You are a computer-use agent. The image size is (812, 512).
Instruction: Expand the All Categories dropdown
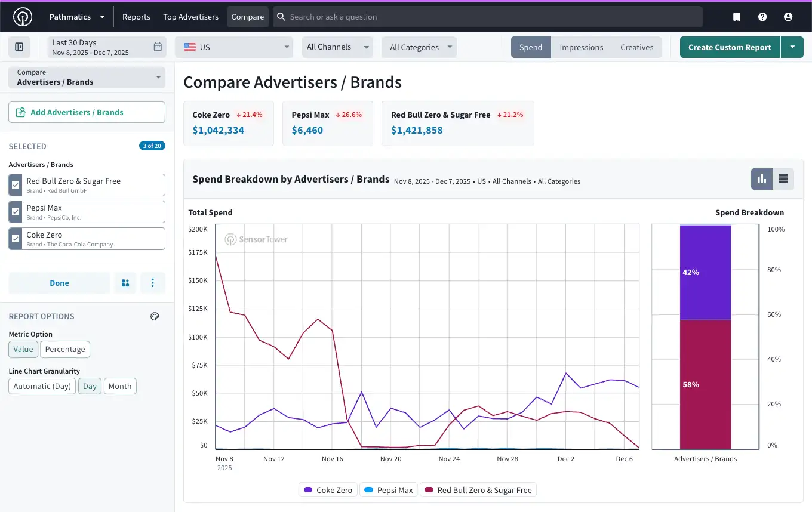(x=419, y=47)
